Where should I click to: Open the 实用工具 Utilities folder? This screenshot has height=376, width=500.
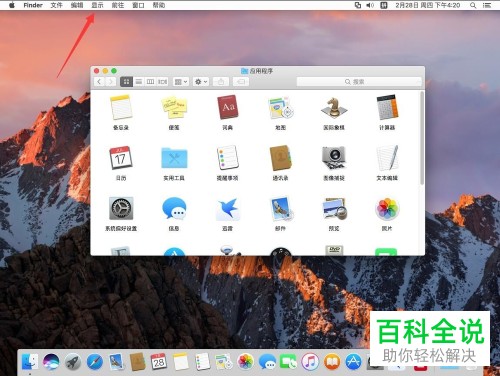(174, 158)
